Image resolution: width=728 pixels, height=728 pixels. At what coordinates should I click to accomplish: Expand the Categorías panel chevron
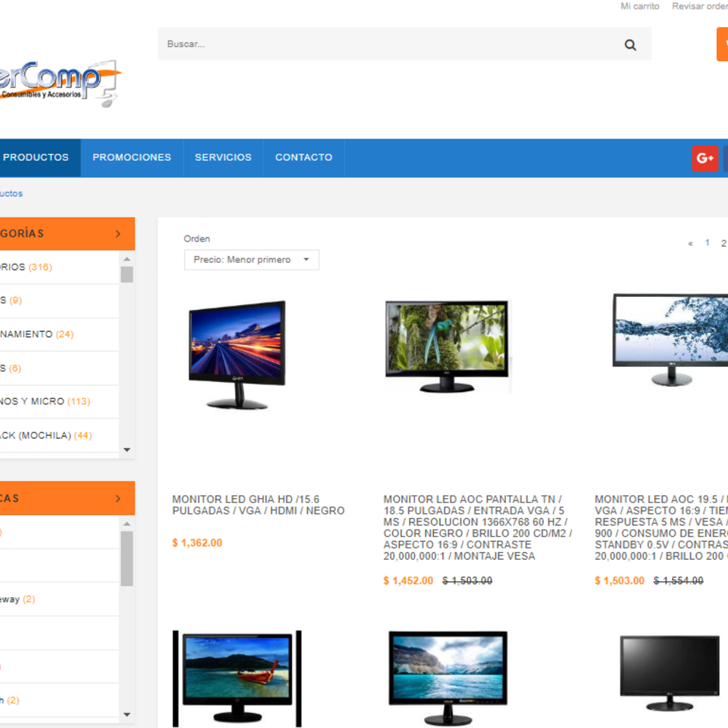[118, 234]
